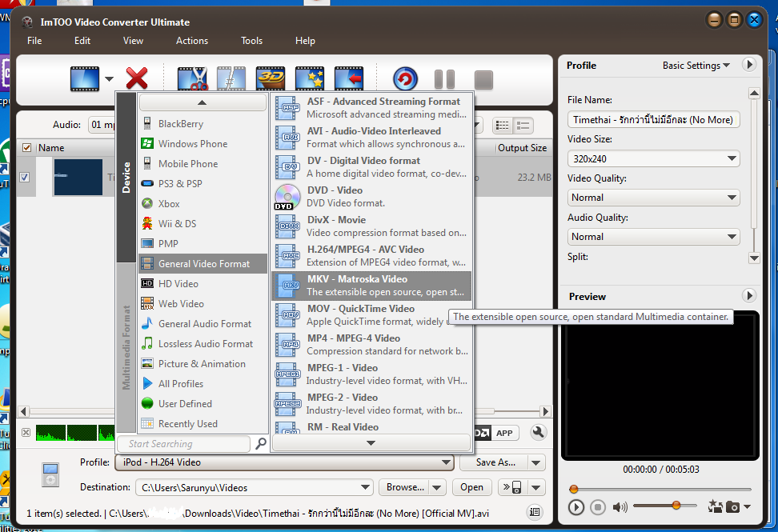Uncheck the Timethai video row checkbox

click(24, 177)
